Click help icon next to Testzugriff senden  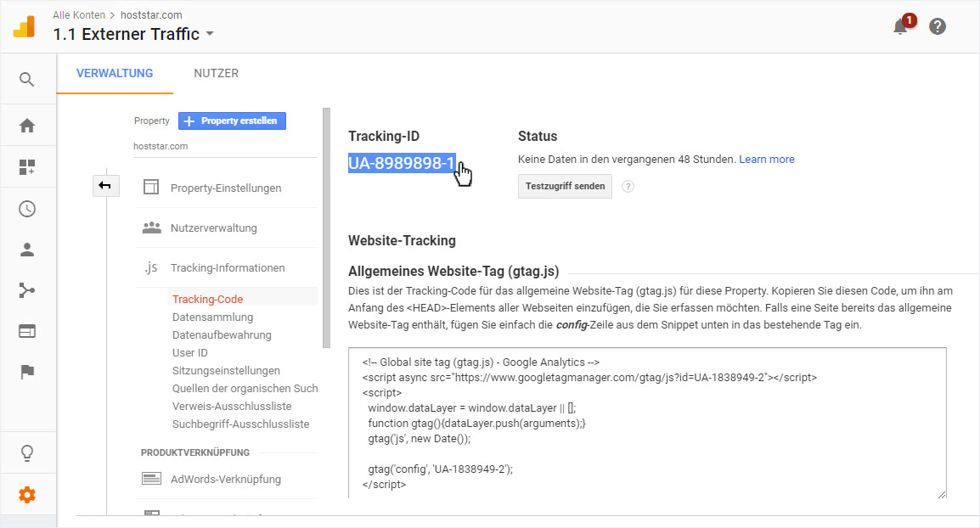[x=628, y=186]
